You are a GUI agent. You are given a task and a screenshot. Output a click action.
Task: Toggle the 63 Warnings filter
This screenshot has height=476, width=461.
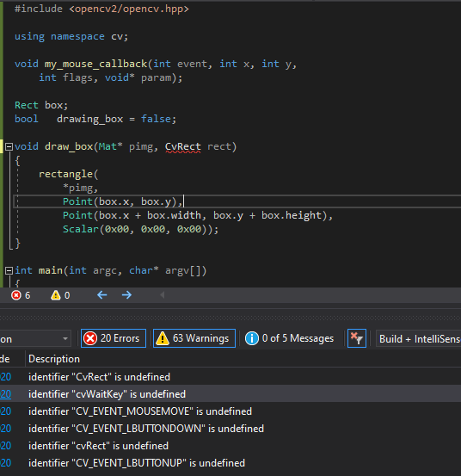pyautogui.click(x=194, y=338)
